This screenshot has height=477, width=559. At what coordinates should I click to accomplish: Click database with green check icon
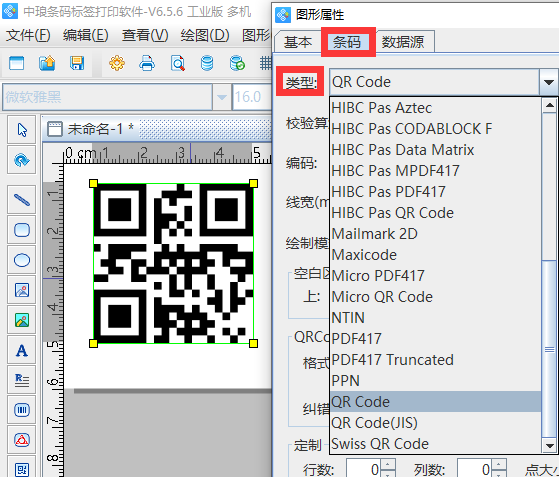(237, 63)
